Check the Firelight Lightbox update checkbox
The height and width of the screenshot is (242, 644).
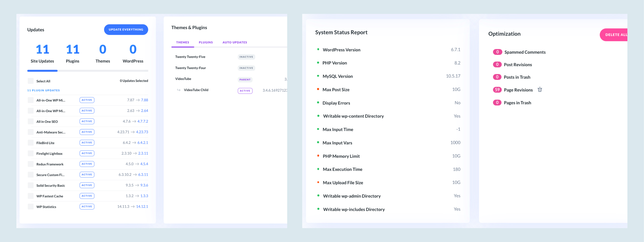point(30,153)
